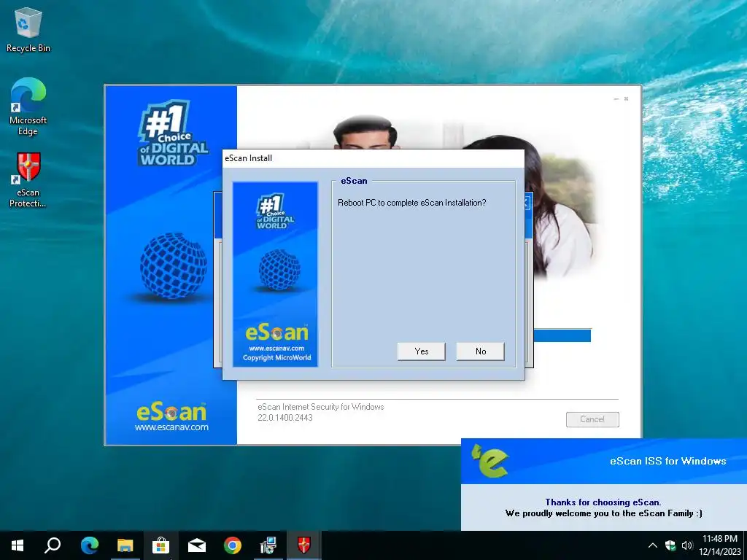The height and width of the screenshot is (560, 747).
Task: Select the Microsoft Edge desktop shortcut
Action: click(28, 106)
